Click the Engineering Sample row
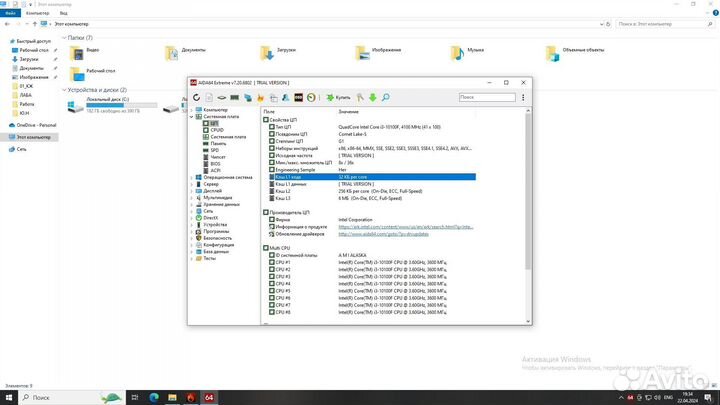 click(372, 170)
